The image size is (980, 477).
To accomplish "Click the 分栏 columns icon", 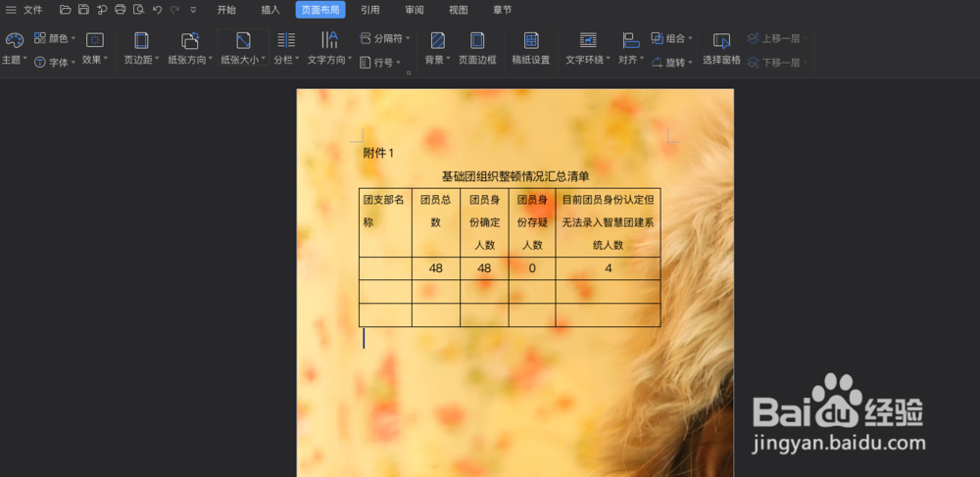I will pos(286,40).
